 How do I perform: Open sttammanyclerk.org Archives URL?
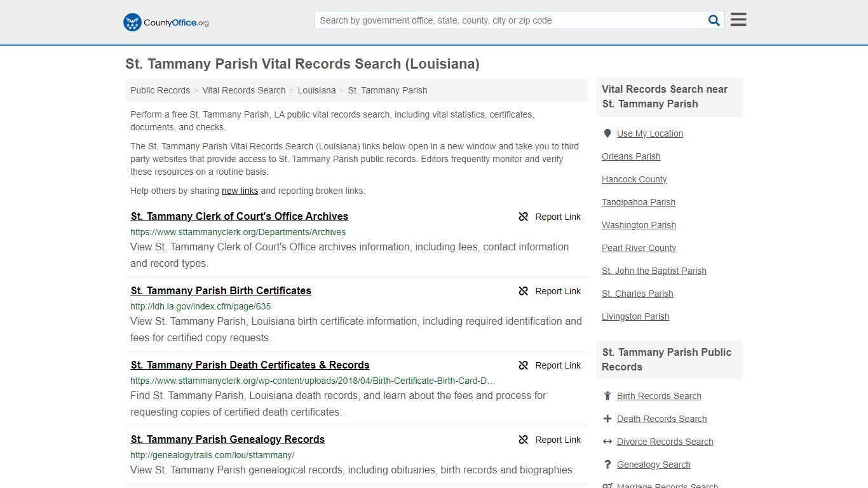point(238,232)
